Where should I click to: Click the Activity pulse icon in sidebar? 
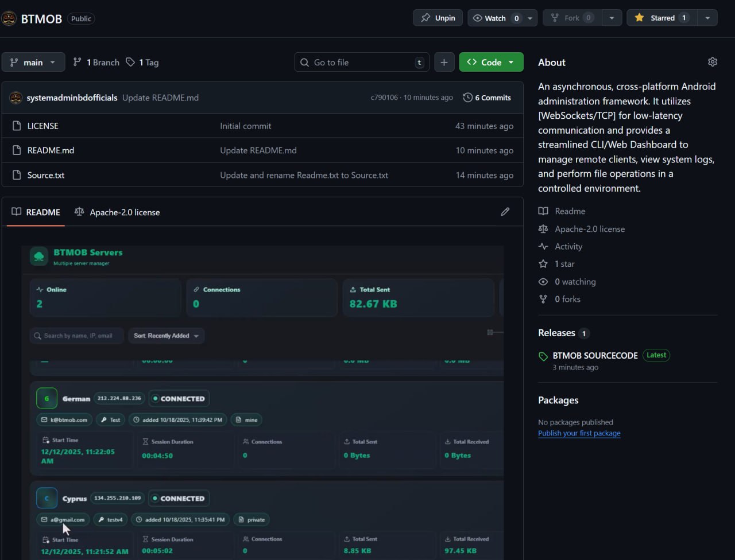(543, 246)
